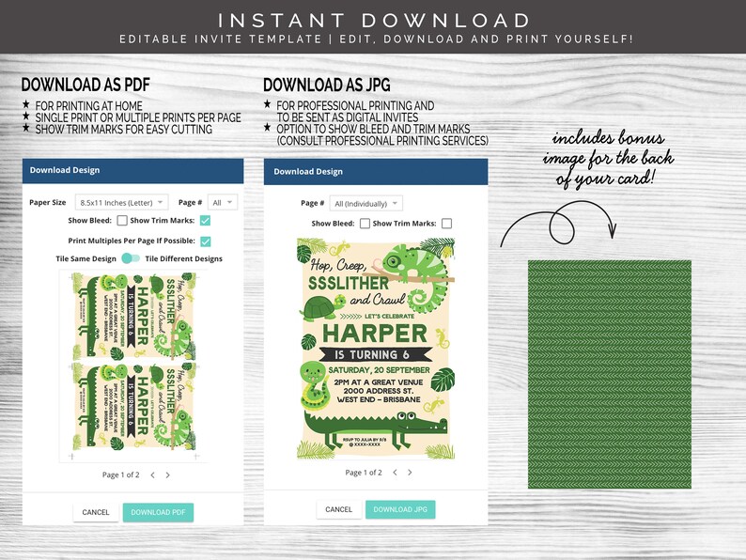Click 'Page 1 of 2' in PDF dialog
The width and height of the screenshot is (746, 560).
point(121,474)
